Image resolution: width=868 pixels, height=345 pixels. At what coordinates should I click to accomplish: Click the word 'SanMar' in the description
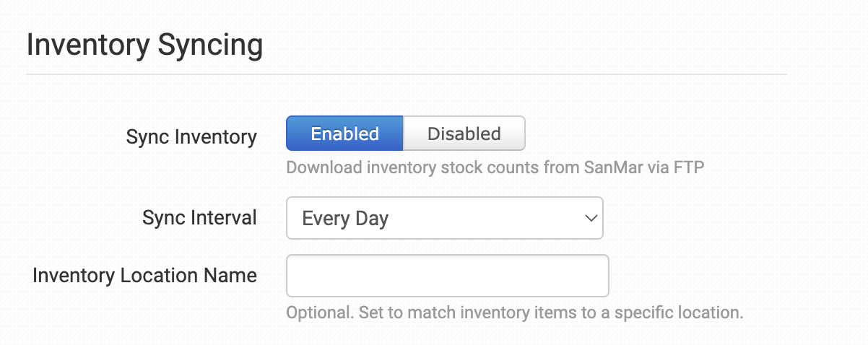607,167
